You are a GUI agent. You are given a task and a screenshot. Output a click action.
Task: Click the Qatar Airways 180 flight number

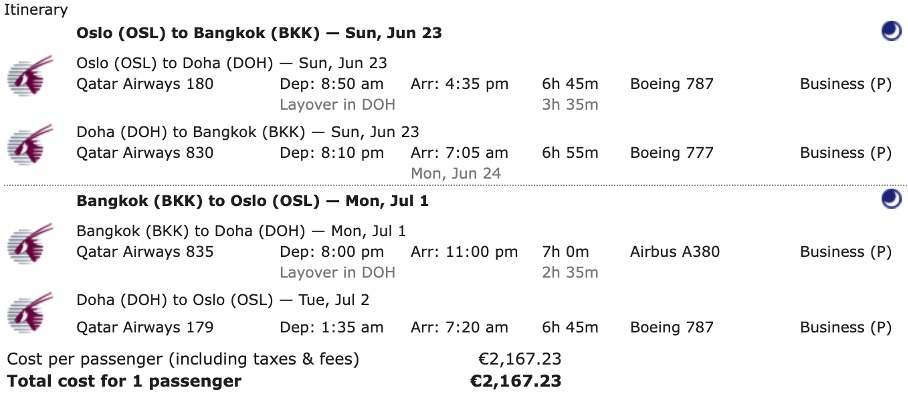pyautogui.click(x=145, y=84)
